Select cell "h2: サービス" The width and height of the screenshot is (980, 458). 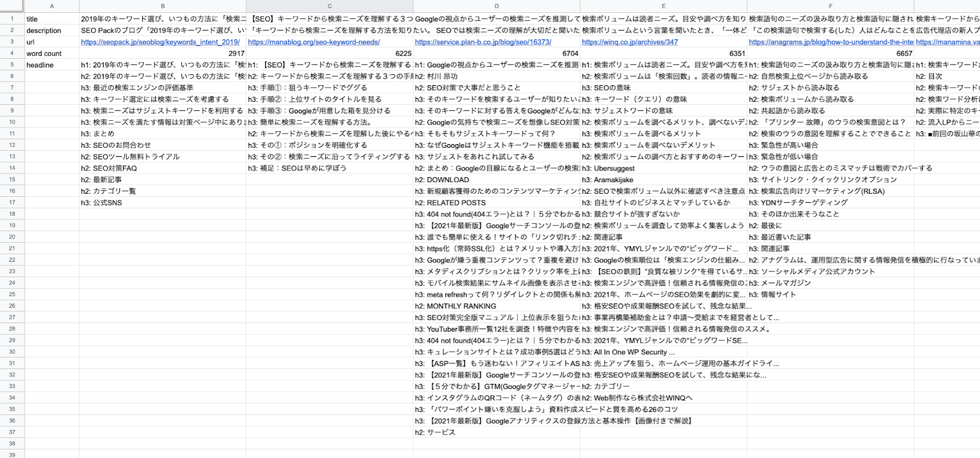coord(497,432)
